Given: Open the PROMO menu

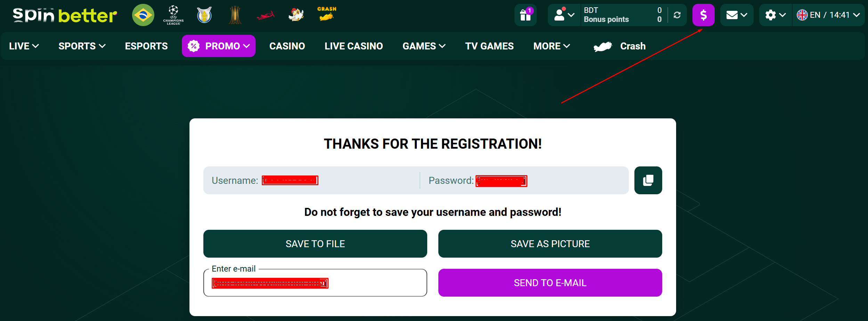Looking at the screenshot, I should 218,46.
